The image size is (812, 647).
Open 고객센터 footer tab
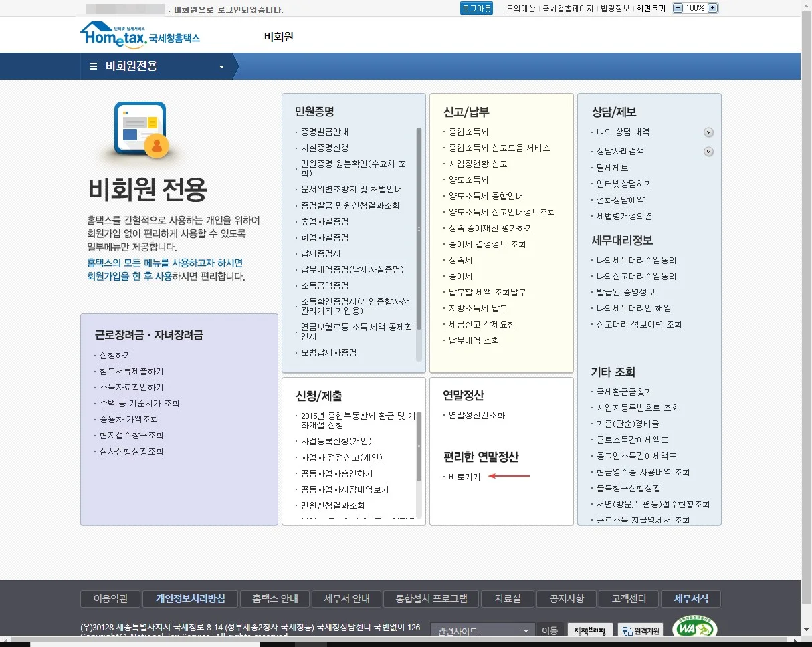629,598
